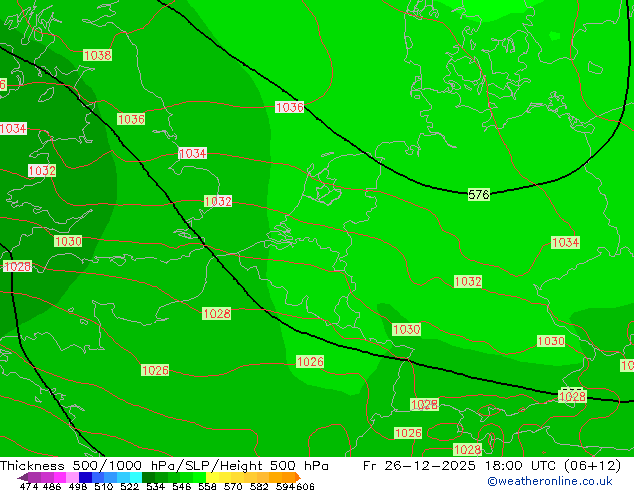Click the legend value 486
Viewport: 634px width, 490px height.
pos(52,486)
